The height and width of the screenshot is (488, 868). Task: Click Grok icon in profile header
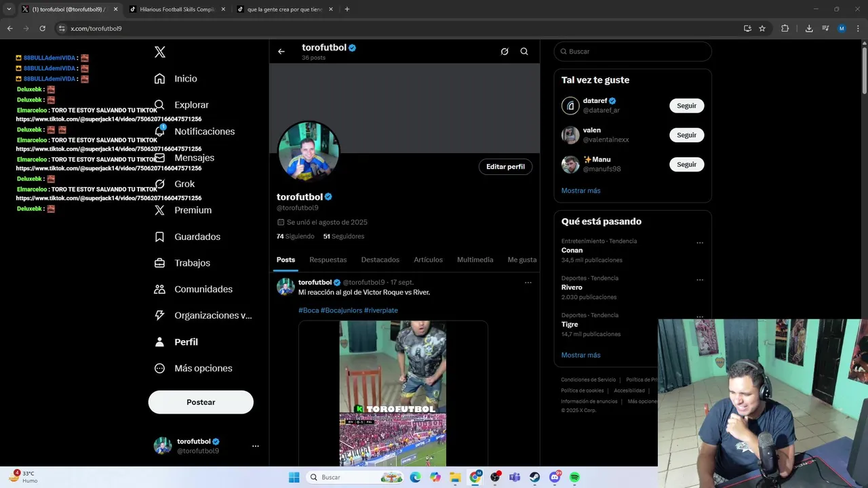click(505, 52)
